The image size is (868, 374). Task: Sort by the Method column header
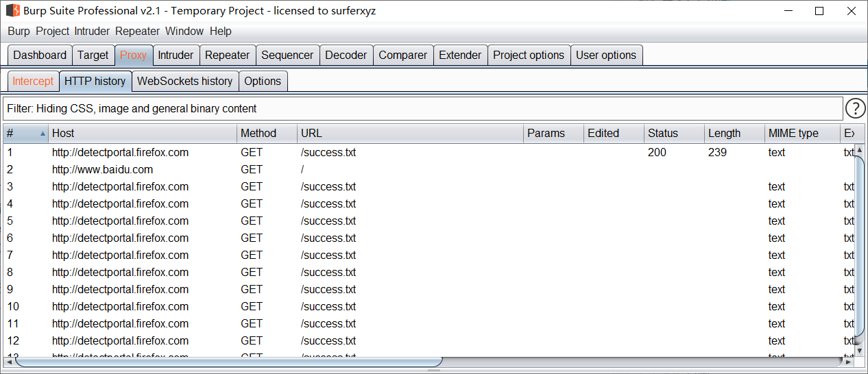click(x=267, y=134)
